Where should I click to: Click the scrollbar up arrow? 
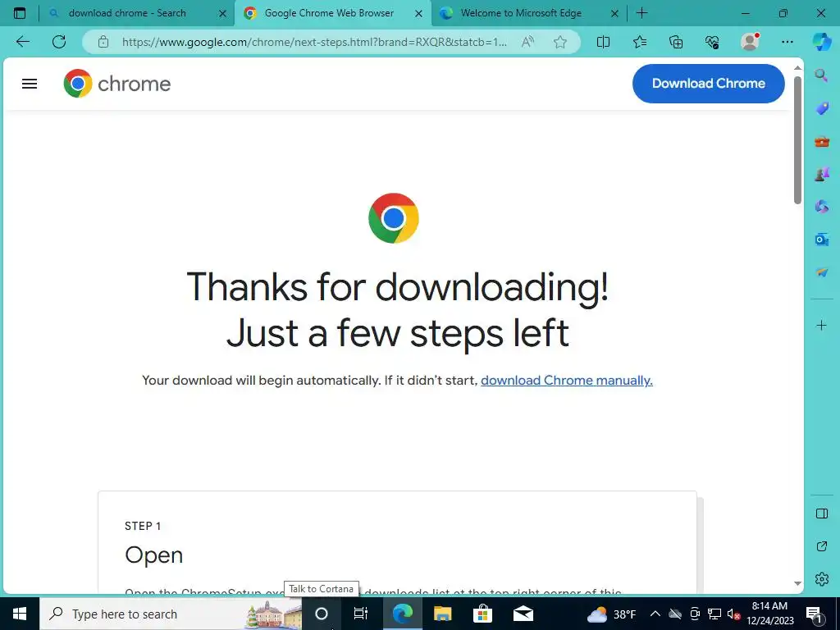click(797, 67)
